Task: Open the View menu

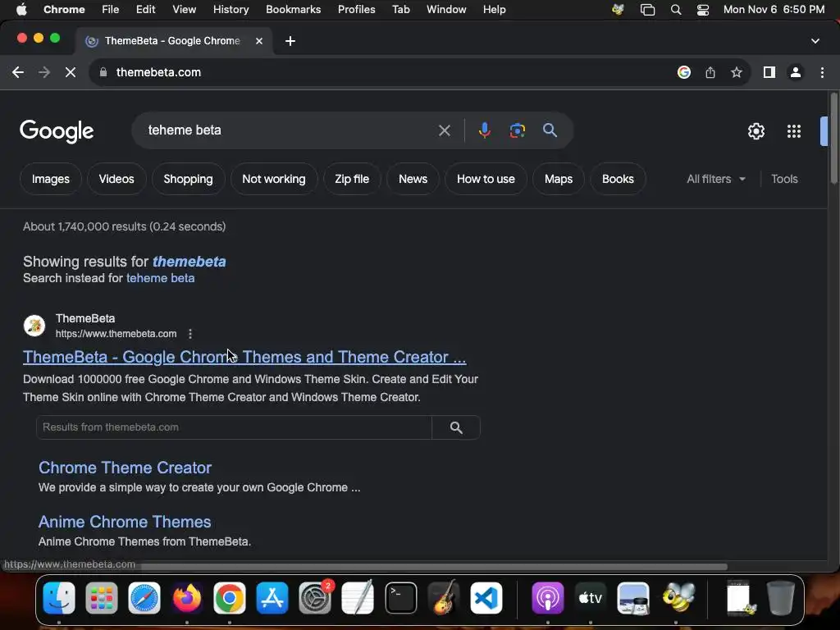Action: [x=184, y=10]
